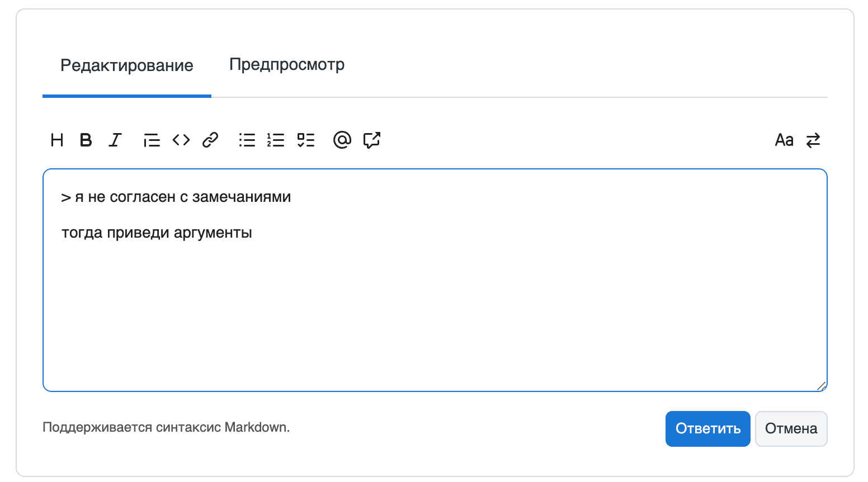Apply heading formatting with the H icon
Screen dimensions: 868x482
pos(56,140)
